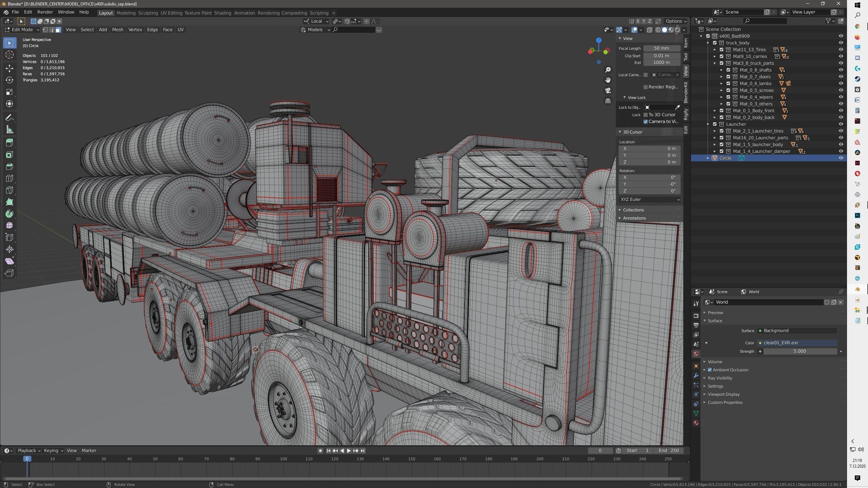Jump to timeline end button
The height and width of the screenshot is (488, 868).
[x=362, y=451]
